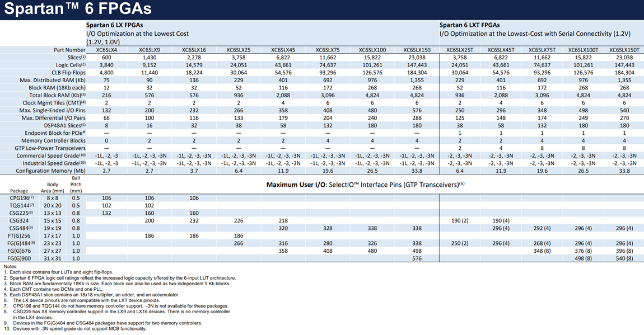
Task: Click the "18,224" CLB flip-flops value
Action: pyautogui.click(x=194, y=73)
